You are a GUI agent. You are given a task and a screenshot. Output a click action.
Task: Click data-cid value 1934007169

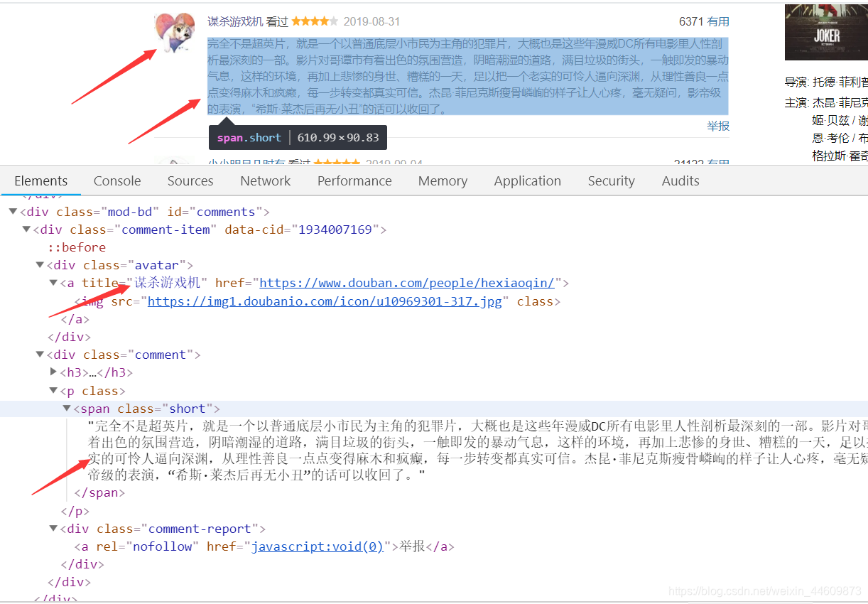335,230
